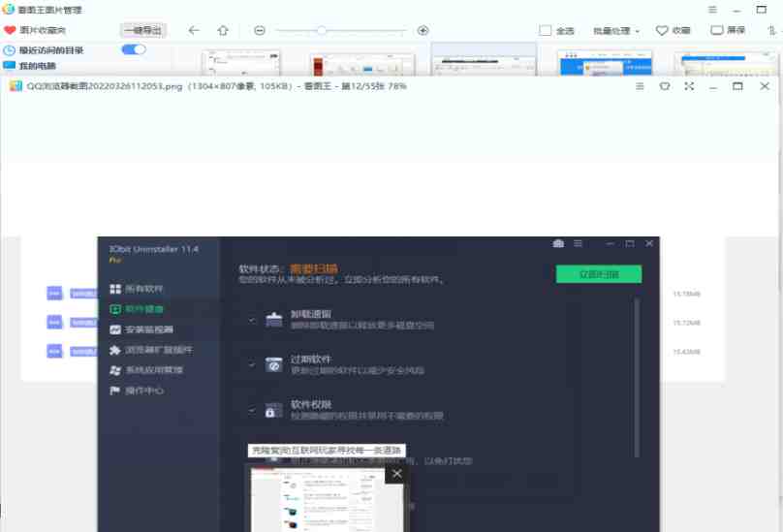783x532 pixels.
Task: Toggle the 卸载遗留 checkmark
Action: 252,320
